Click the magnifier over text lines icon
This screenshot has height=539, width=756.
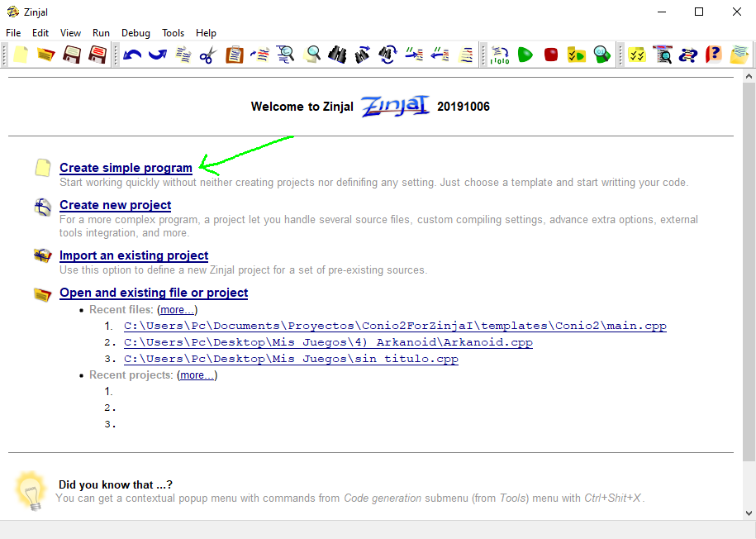pos(285,55)
